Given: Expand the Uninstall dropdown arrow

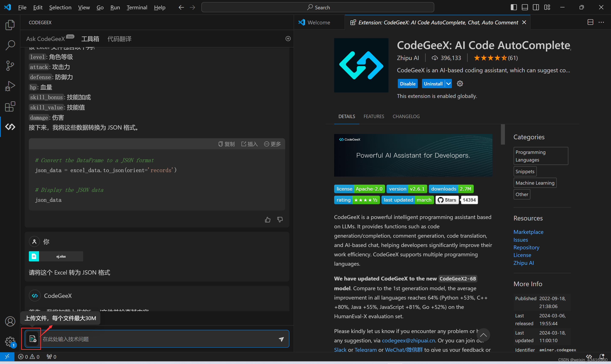Looking at the screenshot, I should click(x=448, y=84).
